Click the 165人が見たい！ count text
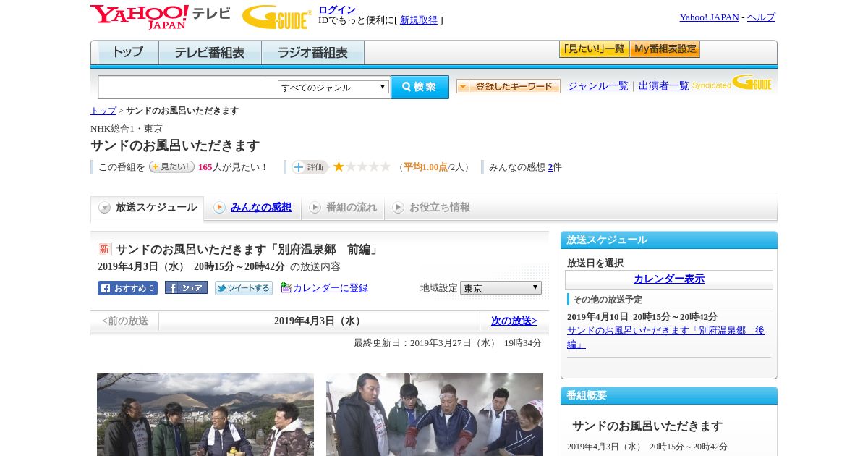 (233, 167)
